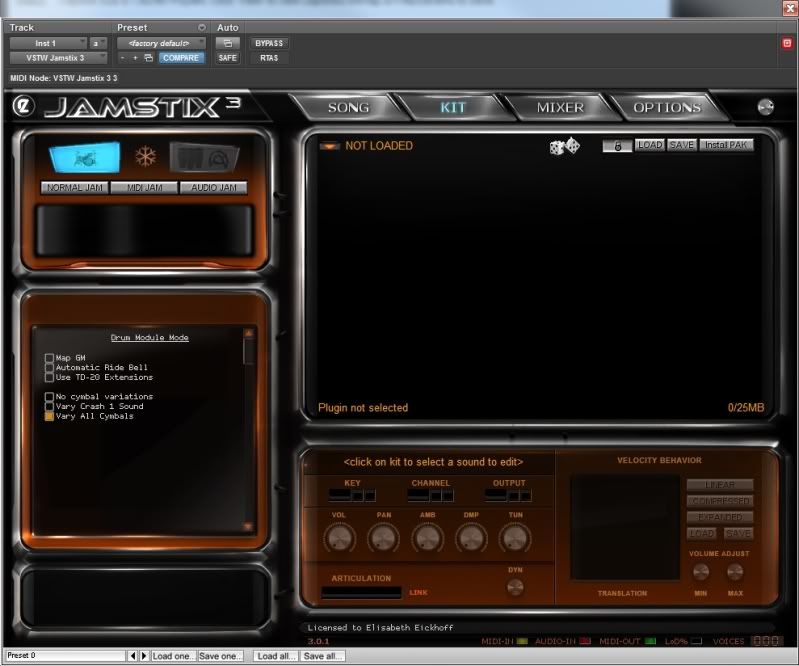Click the lock icon beside LOAD
Image resolution: width=799 pixels, height=666 pixels.
(x=617, y=146)
